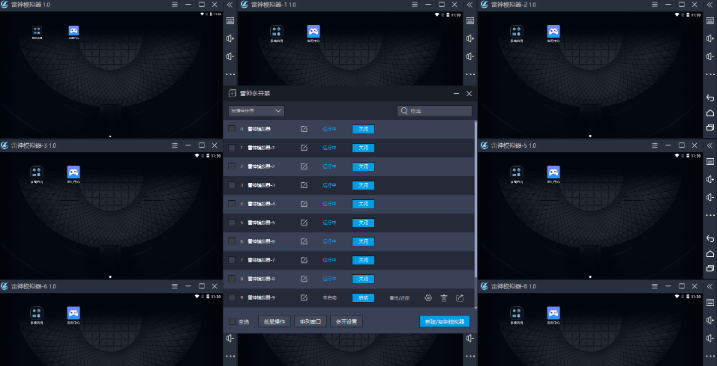The height and width of the screenshot is (366, 717).
Task: Click the blue new/copy emulator button
Action: [x=444, y=322]
